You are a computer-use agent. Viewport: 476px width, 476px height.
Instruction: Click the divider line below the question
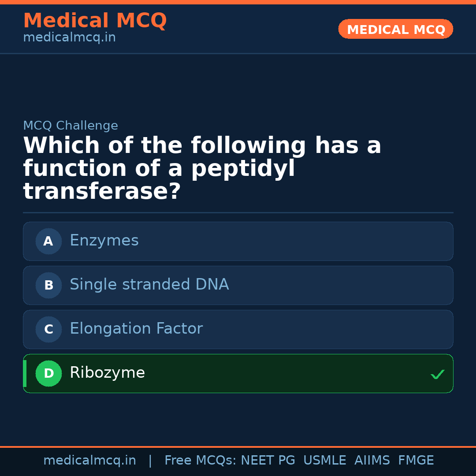click(x=238, y=213)
